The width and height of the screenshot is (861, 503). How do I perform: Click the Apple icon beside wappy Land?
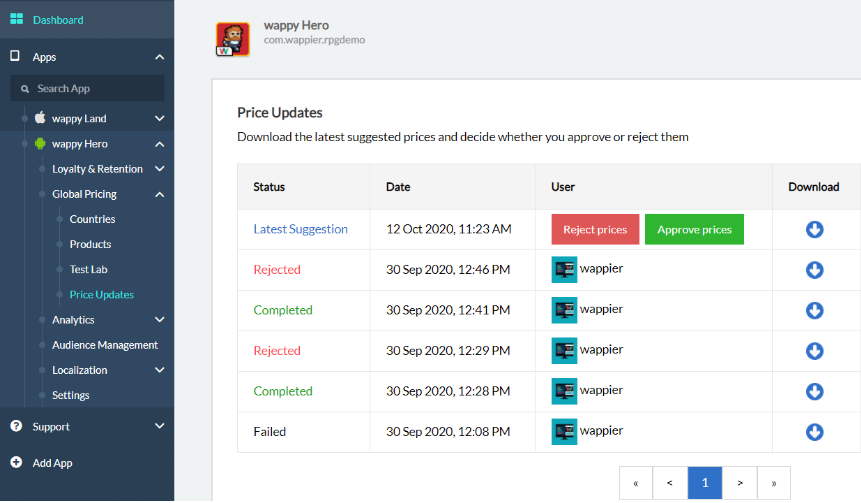[40, 118]
